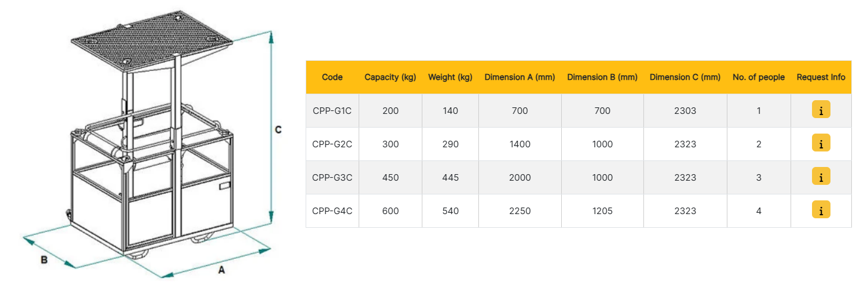
Task: Open request info for CPP-G4C
Action: (x=821, y=211)
